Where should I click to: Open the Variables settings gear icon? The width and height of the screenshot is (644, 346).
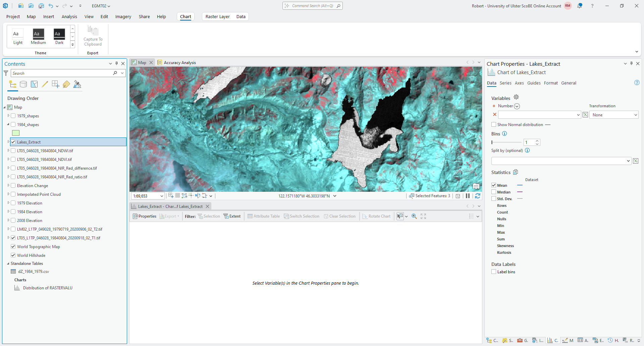516,97
